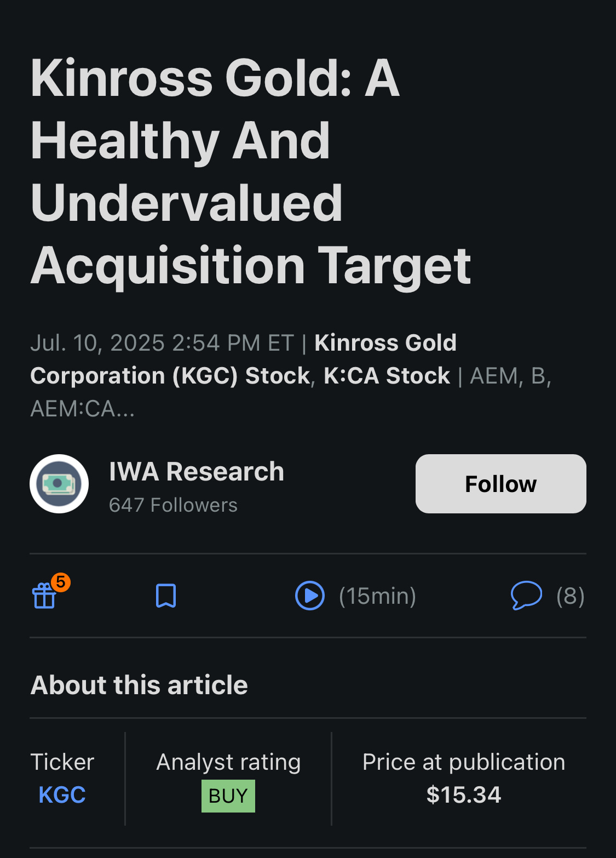The width and height of the screenshot is (616, 858).
Task: Select the B ticker symbol link
Action: pyautogui.click(x=538, y=376)
